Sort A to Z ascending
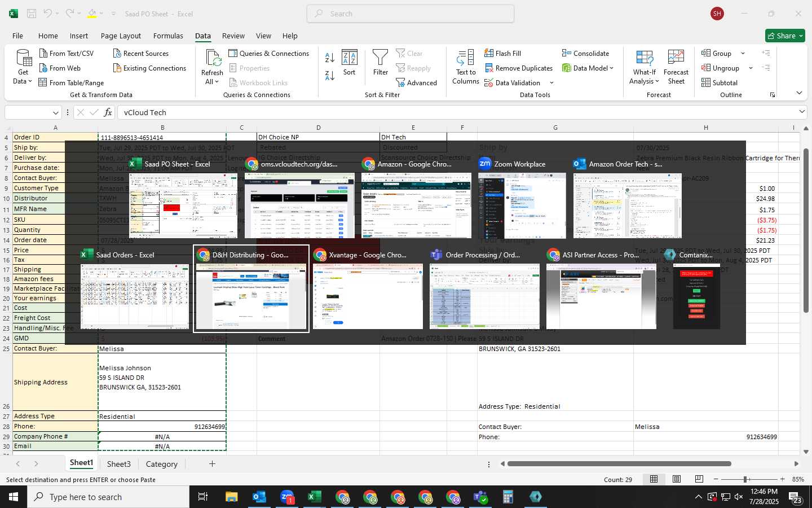812x508 pixels. click(x=330, y=58)
